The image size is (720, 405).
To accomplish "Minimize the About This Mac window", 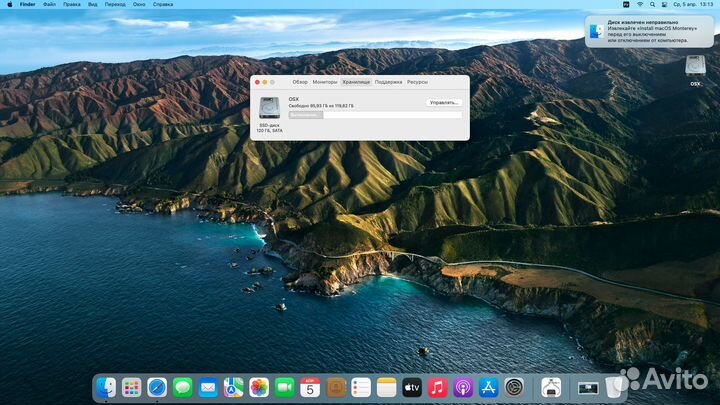I will coord(264,82).
